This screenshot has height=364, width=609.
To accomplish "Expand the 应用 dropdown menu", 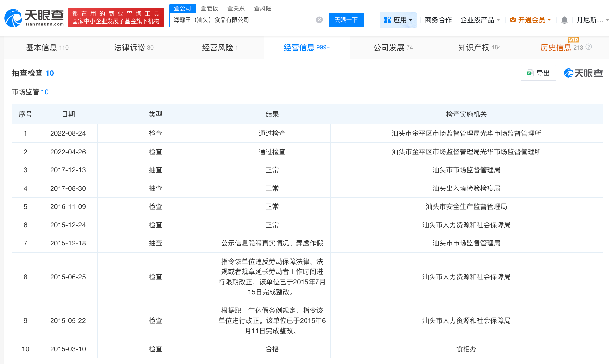I will [398, 20].
